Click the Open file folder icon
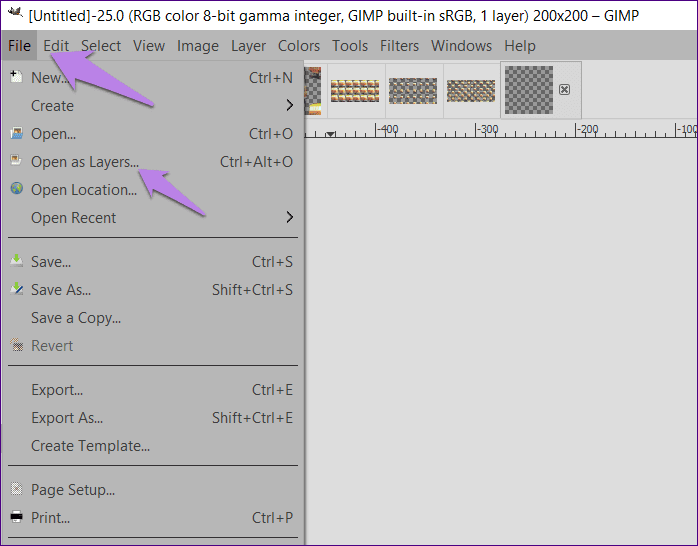Image resolution: width=698 pixels, height=546 pixels. click(16, 133)
